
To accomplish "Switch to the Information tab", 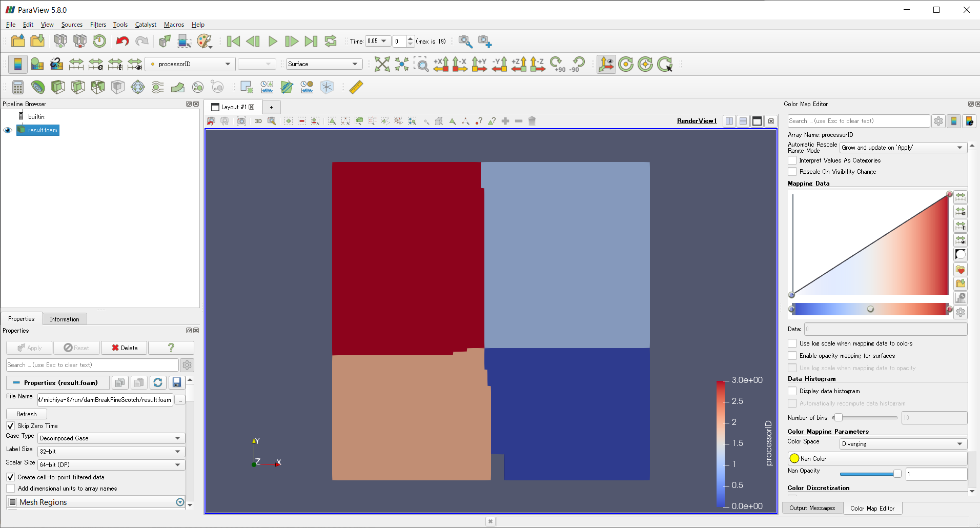I will pyautogui.click(x=65, y=319).
